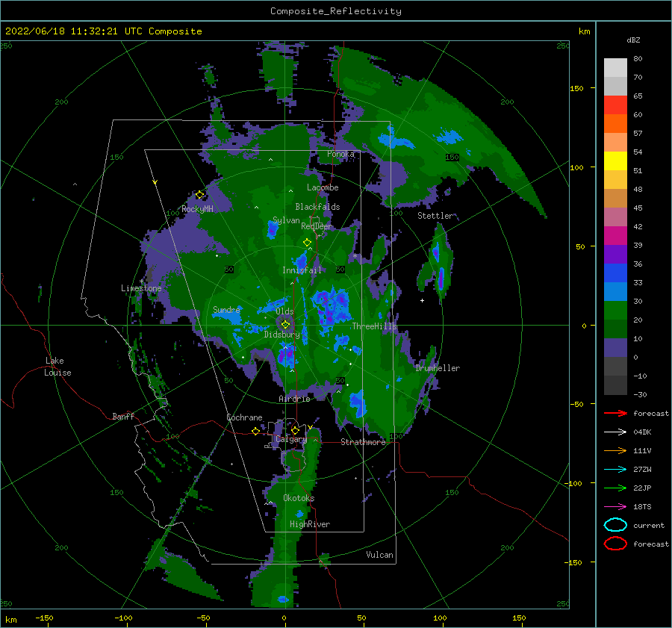Click the storm cell west of ThreeHills
The height and width of the screenshot is (628, 672).
[331, 307]
